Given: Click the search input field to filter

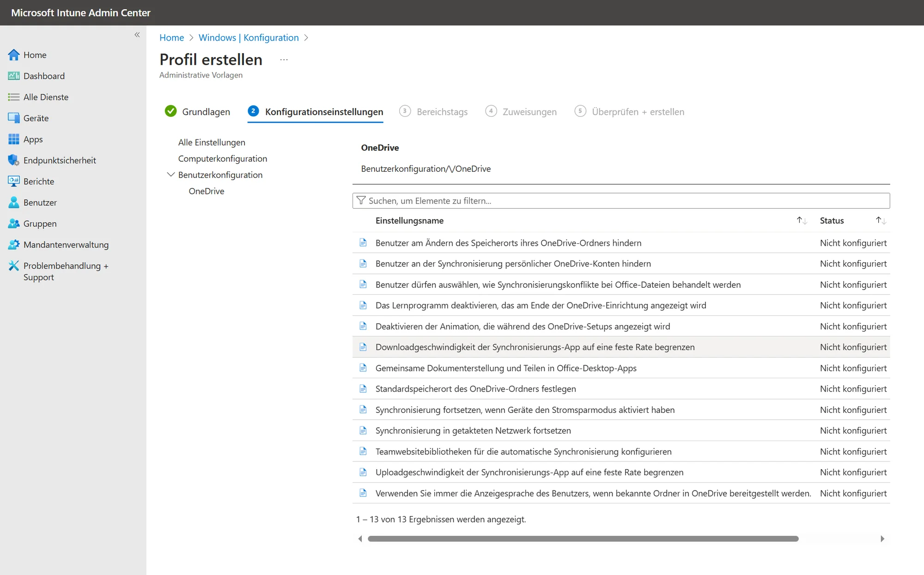Looking at the screenshot, I should (x=621, y=200).
